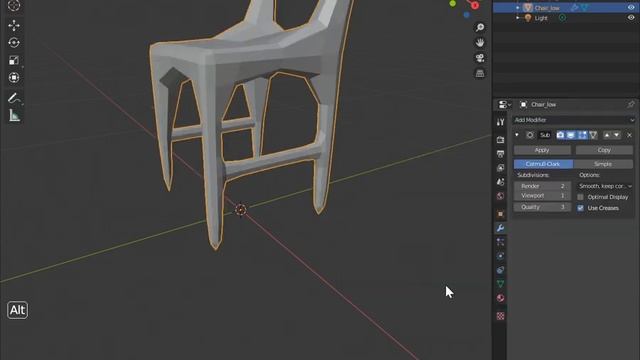640x360 pixels.
Task: Open Smooth, keep corners UV dropdown
Action: (x=605, y=186)
